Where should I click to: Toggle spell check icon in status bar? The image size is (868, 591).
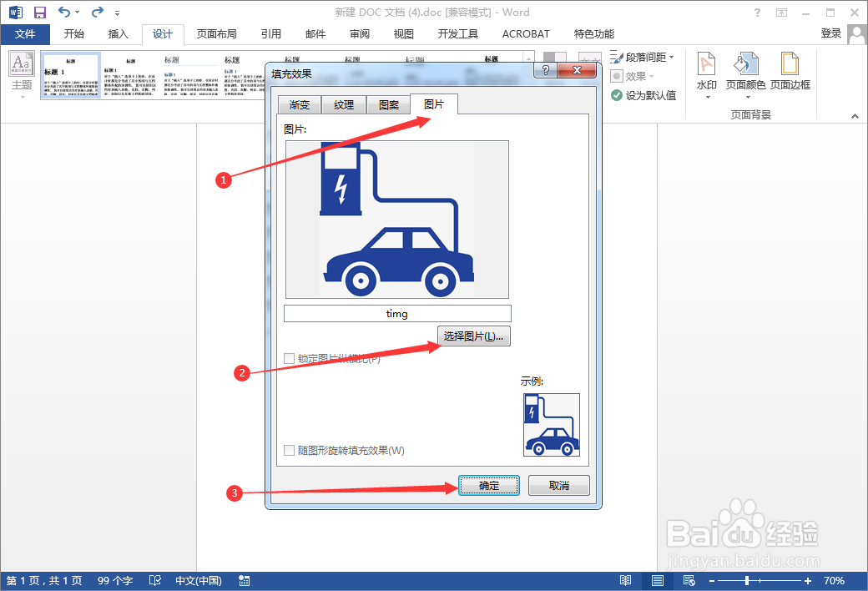pyautogui.click(x=154, y=580)
